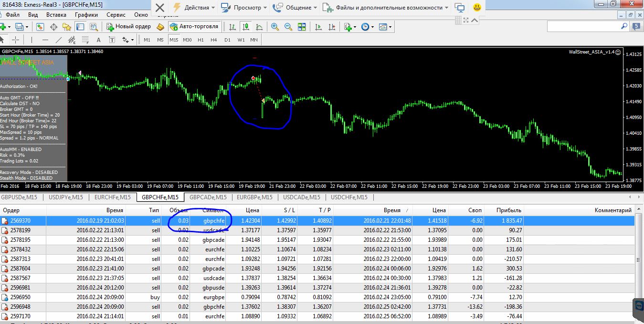Select the text label A tool
The image size is (644, 324).
pos(99,40)
